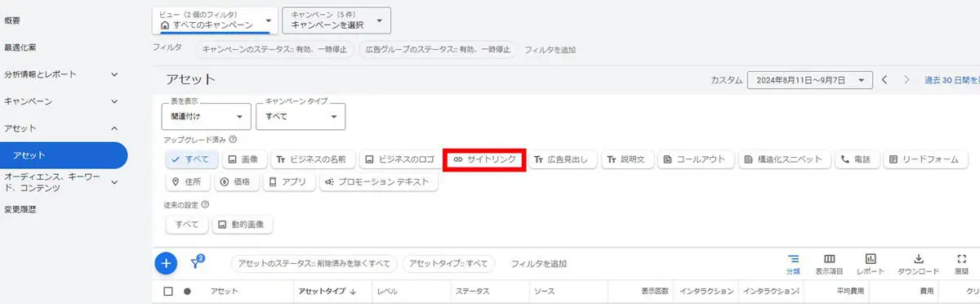The image size is (980, 304).
Task: Open 最適化案 in the sidebar
Action: pos(20,47)
